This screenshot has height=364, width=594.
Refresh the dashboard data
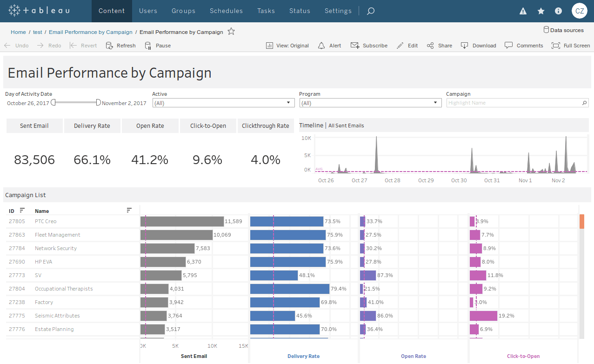point(120,45)
